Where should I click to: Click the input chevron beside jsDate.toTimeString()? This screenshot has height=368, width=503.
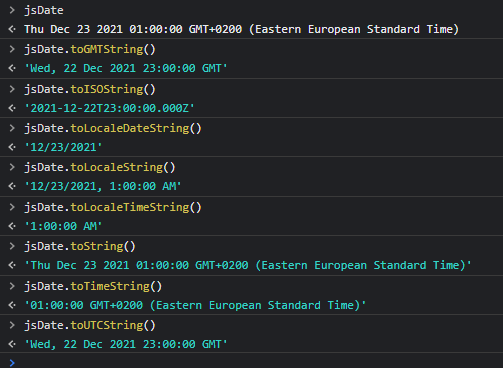click(x=12, y=286)
